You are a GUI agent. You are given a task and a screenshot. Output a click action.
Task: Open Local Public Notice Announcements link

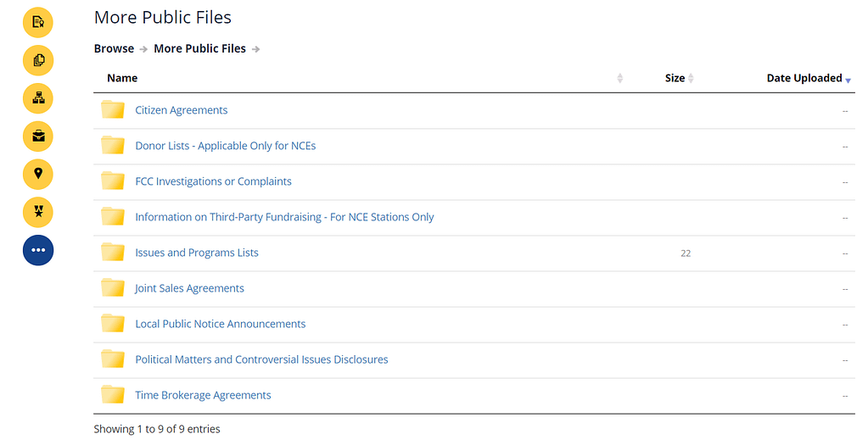tap(220, 324)
